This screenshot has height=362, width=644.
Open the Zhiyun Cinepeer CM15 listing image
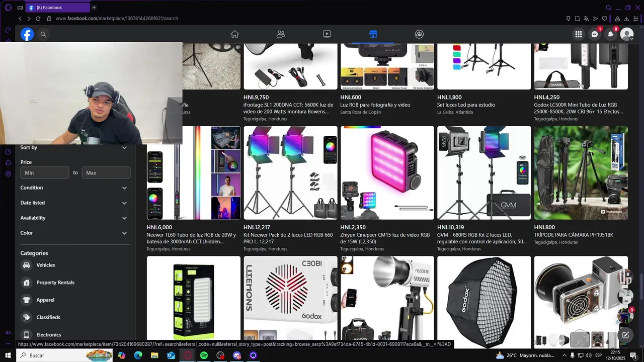coord(387,172)
